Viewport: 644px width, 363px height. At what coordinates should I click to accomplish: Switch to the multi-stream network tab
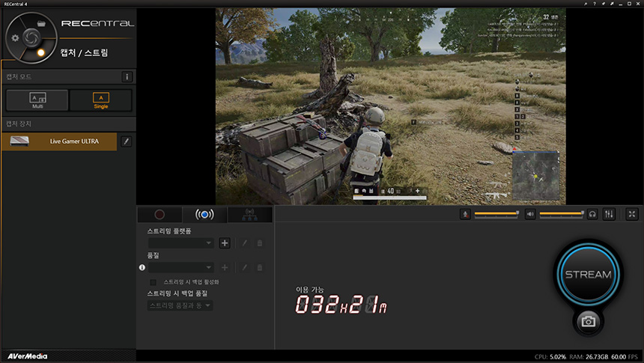point(249,214)
